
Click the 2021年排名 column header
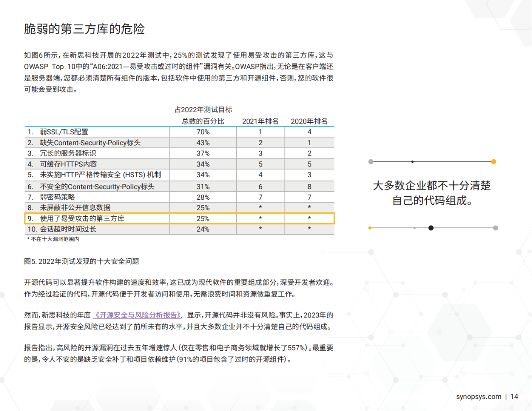pyautogui.click(x=260, y=121)
